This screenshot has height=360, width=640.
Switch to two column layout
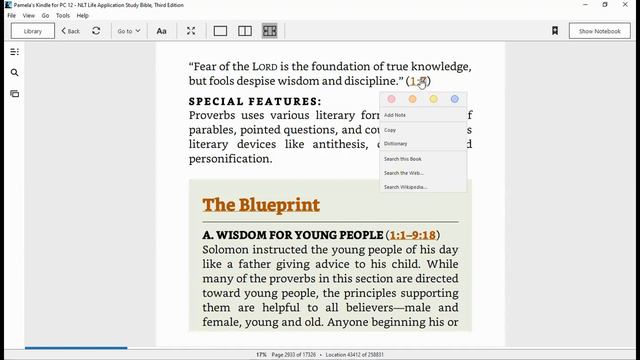[244, 31]
